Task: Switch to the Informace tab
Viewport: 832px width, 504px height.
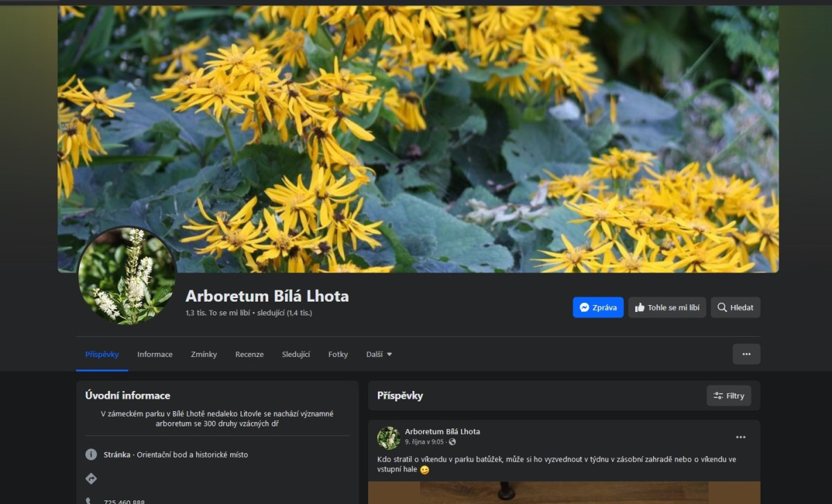Action: point(155,354)
